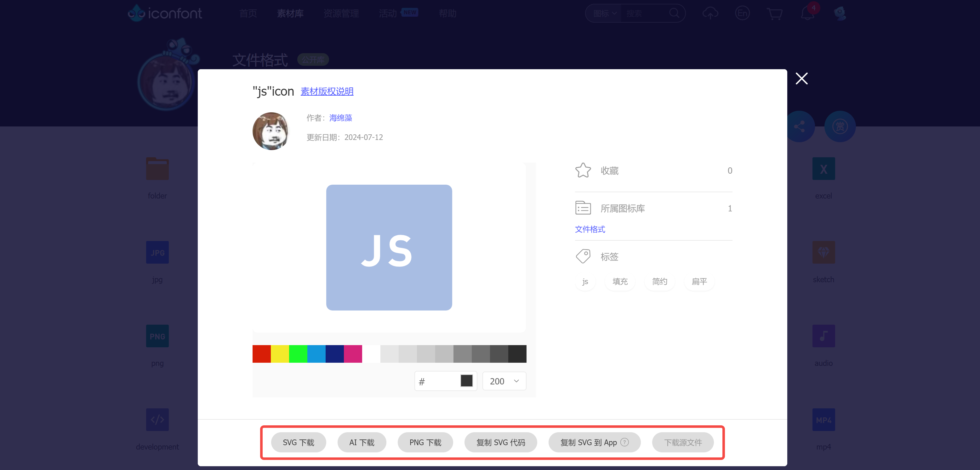Click the current color preview square
The height and width of the screenshot is (470, 980).
click(466, 381)
